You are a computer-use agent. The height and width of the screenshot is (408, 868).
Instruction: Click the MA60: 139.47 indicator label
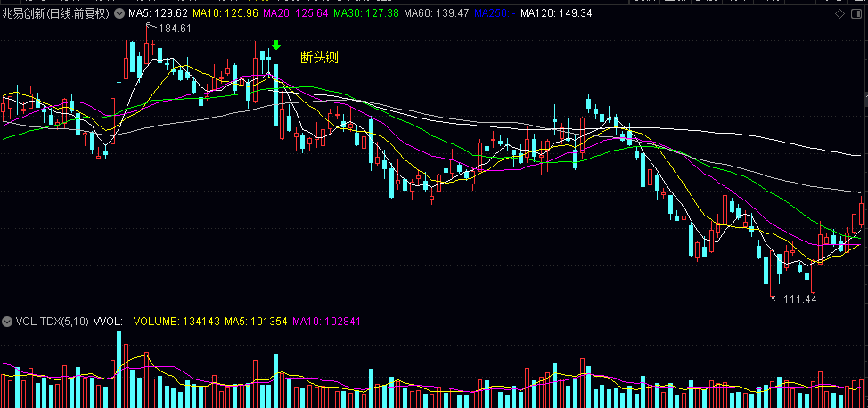[437, 13]
